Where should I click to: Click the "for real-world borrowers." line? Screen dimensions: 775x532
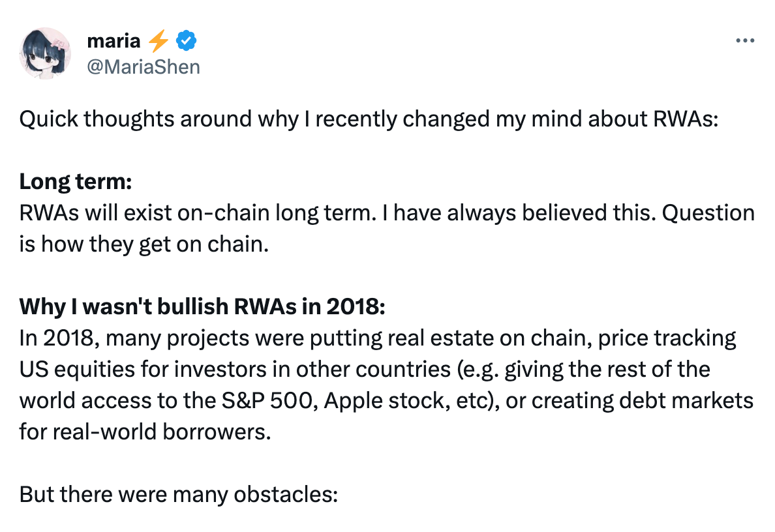point(144,432)
